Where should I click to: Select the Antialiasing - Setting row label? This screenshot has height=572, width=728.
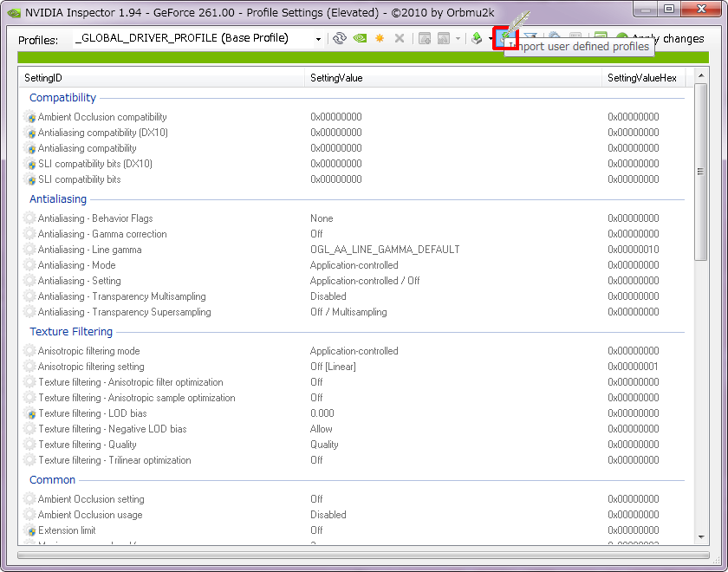pyautogui.click(x=80, y=281)
